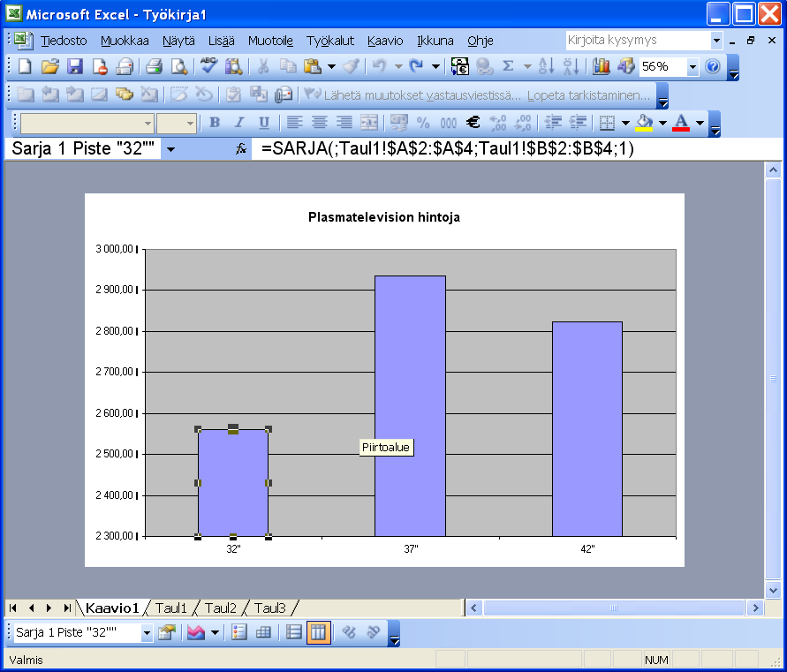Open the Borders dropdown arrow
The width and height of the screenshot is (787, 672).
coord(625,123)
